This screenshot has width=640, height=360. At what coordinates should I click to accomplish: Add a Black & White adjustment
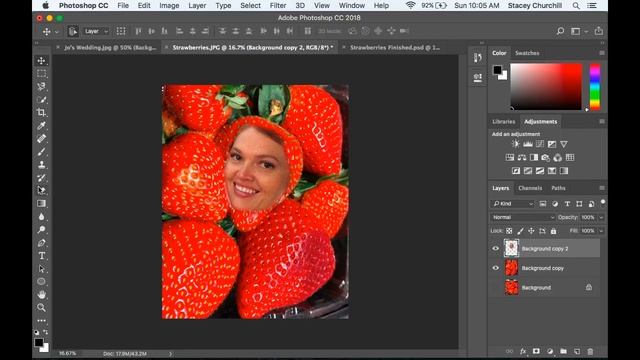[x=534, y=158]
